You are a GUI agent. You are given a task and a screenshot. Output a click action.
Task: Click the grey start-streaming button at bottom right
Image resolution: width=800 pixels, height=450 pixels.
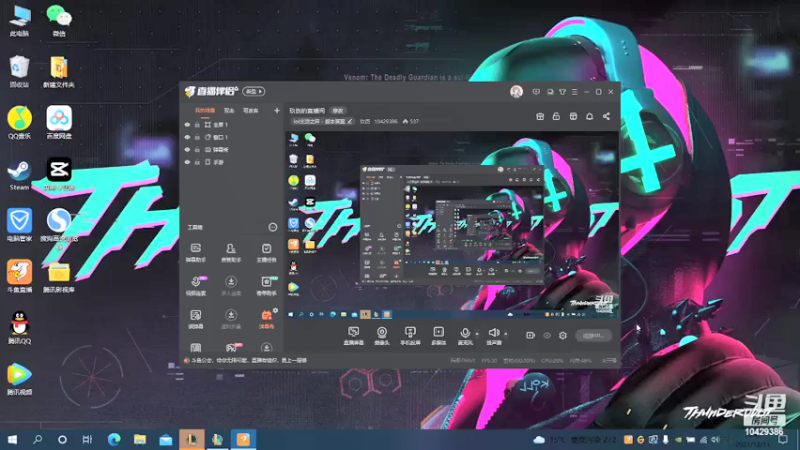593,336
